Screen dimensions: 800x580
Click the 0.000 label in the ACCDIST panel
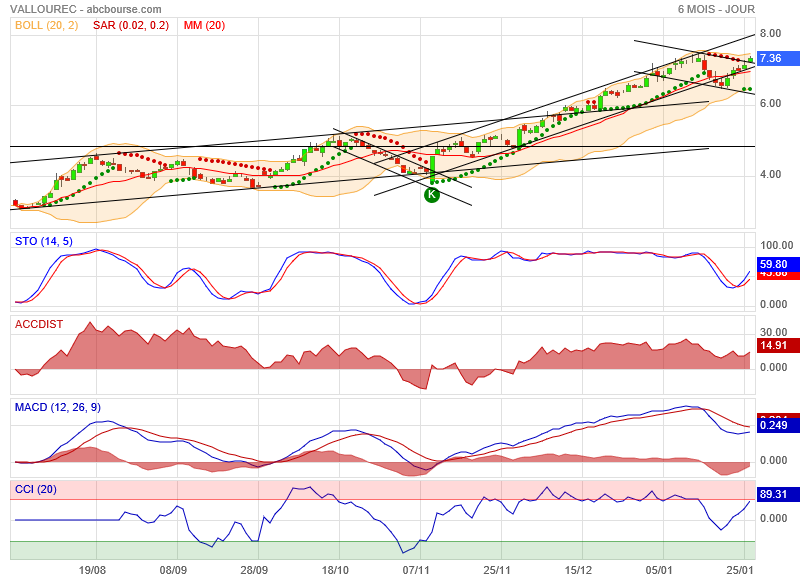pyautogui.click(x=773, y=367)
